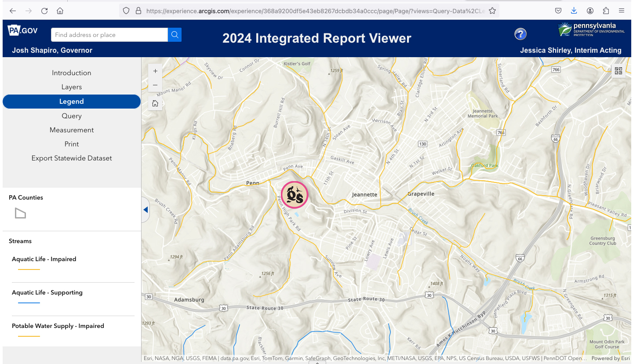Click the Aquatic Life Supporting blue line swatch
The height and width of the screenshot is (364, 633).
pyautogui.click(x=29, y=303)
